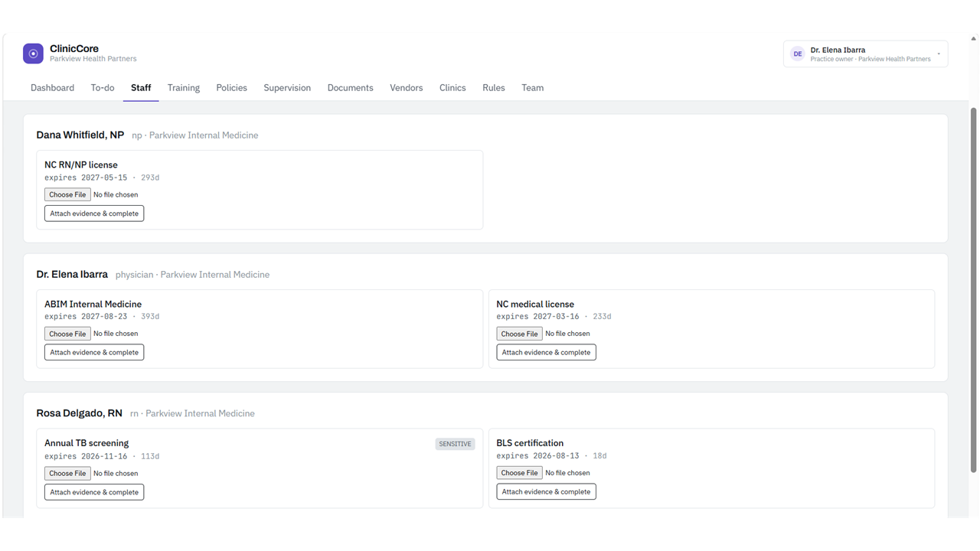This screenshot has height=551, width=980.
Task: Open the Dashboard tab
Action: click(x=52, y=88)
